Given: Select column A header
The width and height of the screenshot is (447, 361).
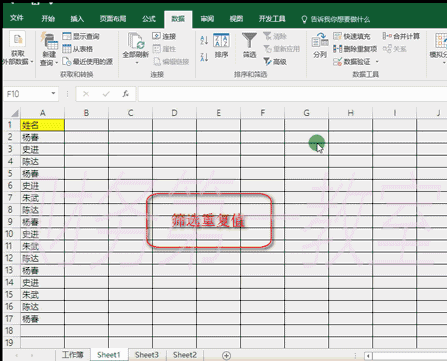Looking at the screenshot, I should [42, 113].
